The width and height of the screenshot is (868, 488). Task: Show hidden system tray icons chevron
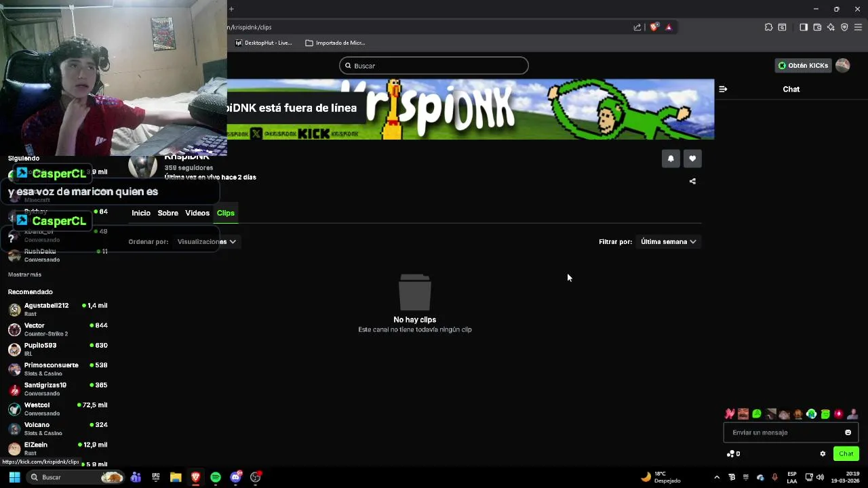[717, 477]
